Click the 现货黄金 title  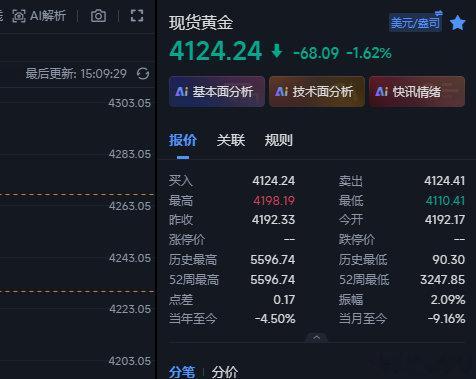coord(201,23)
